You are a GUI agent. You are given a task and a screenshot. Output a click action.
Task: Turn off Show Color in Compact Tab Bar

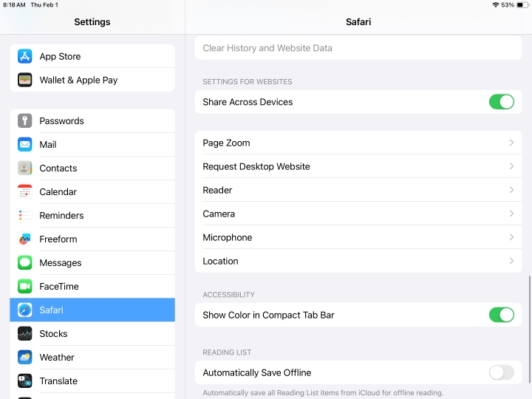click(x=501, y=315)
